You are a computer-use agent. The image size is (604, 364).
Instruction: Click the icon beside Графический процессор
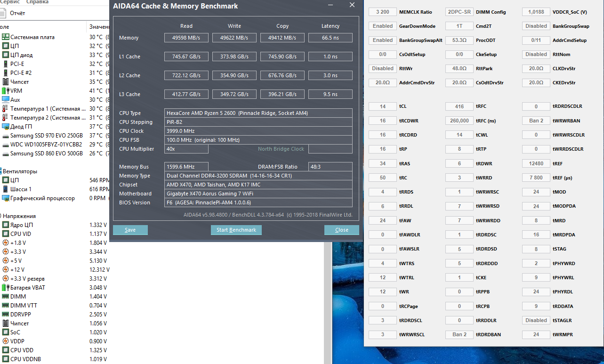(6, 198)
